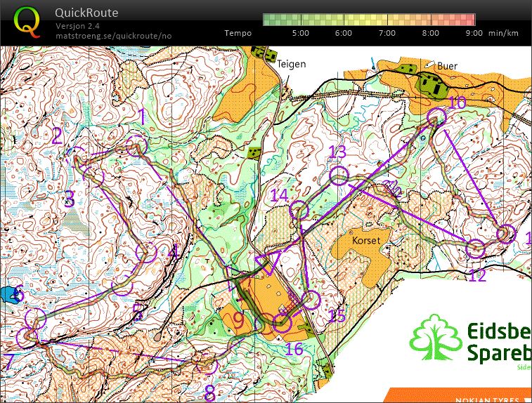Click the control circle for control 15
This screenshot has width=532, height=403.
point(311,300)
